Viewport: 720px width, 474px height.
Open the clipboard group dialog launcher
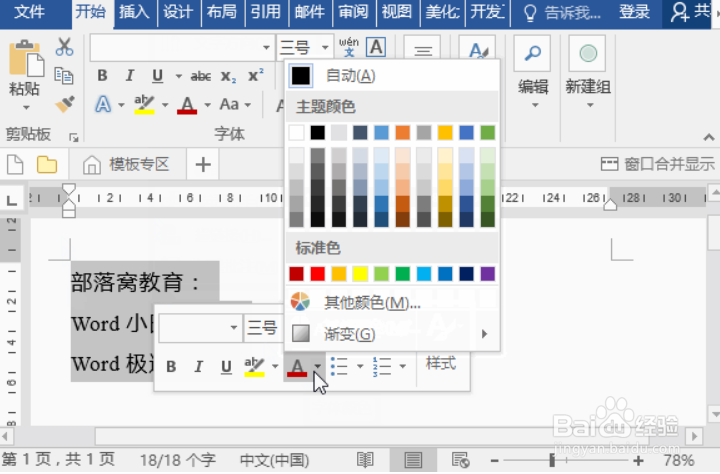point(73,137)
